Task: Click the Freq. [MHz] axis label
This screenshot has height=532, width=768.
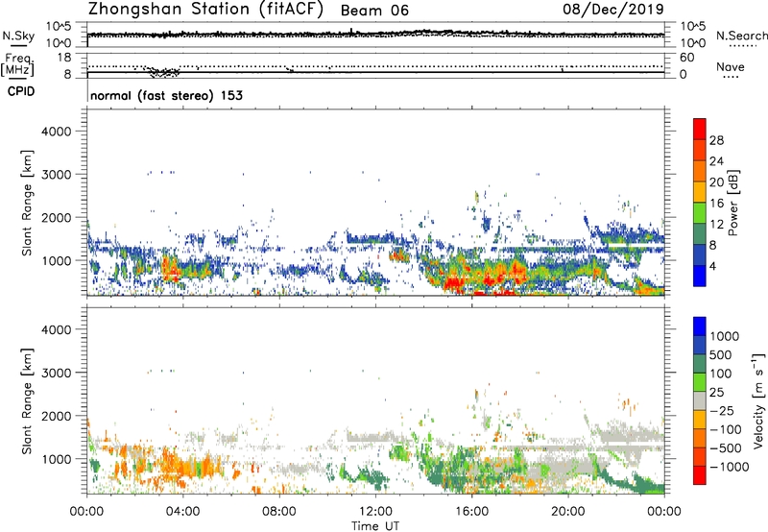Action: pyautogui.click(x=17, y=65)
